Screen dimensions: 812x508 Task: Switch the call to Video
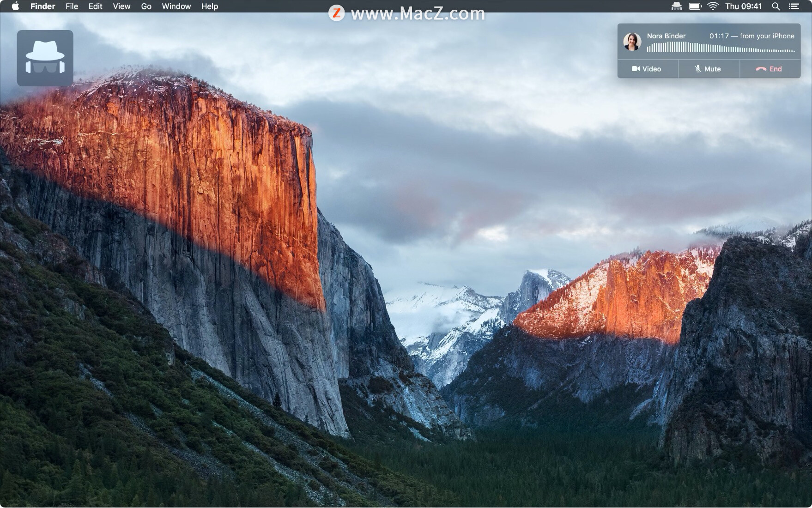(x=647, y=69)
